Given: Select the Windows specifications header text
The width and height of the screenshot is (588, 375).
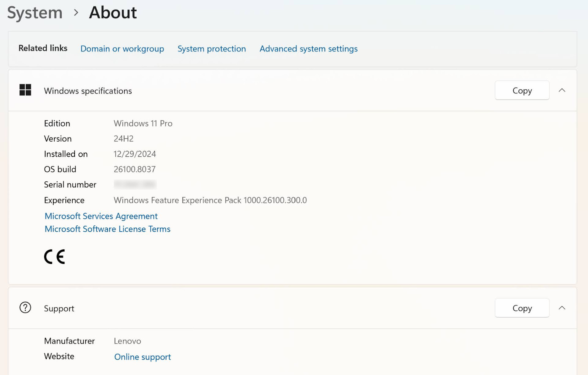Looking at the screenshot, I should 88,91.
